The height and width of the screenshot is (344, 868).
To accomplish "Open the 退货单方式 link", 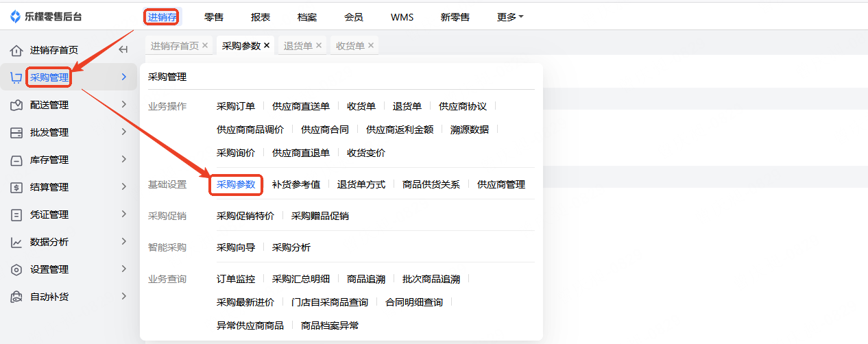I will [x=361, y=184].
